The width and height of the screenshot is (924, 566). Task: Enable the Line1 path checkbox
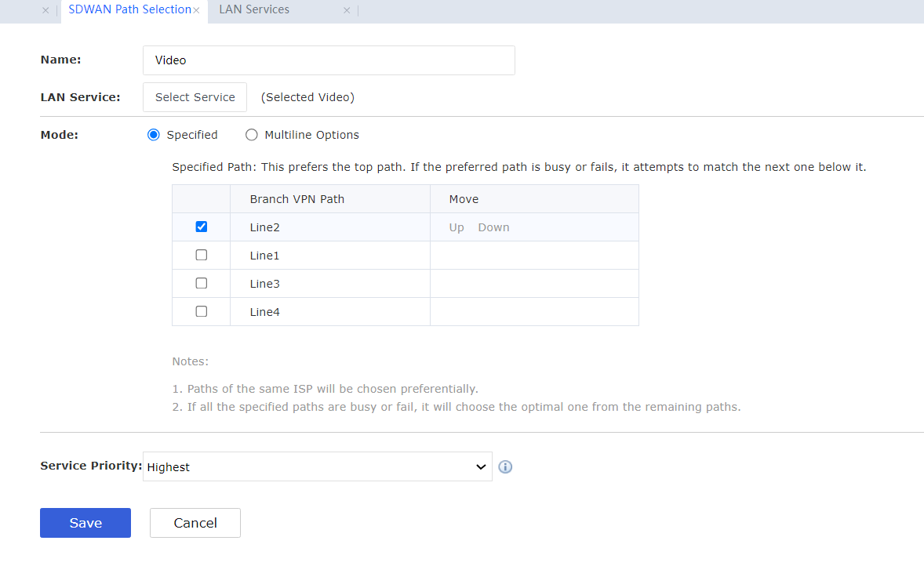[202, 255]
